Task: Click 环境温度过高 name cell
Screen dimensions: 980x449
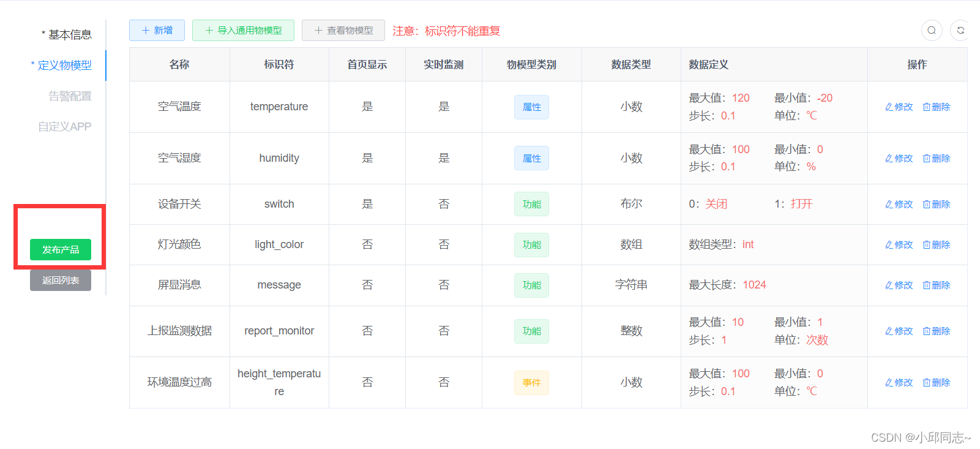Action: pyautogui.click(x=179, y=382)
